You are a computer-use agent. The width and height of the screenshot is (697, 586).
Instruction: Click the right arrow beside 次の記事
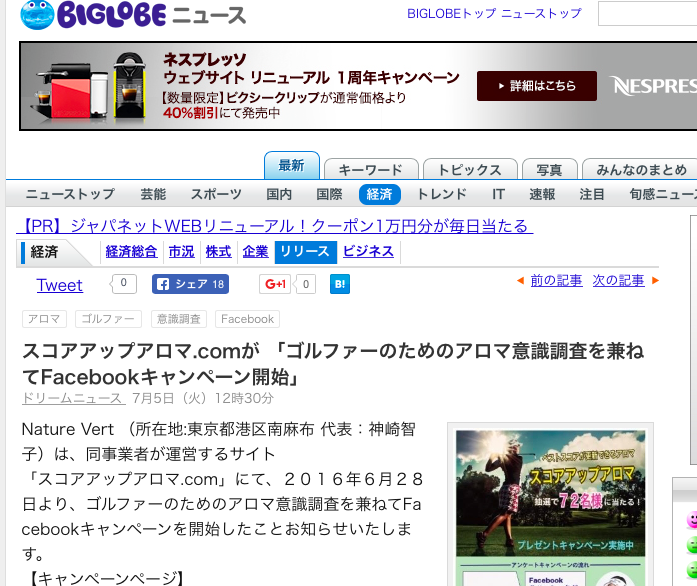[655, 281]
